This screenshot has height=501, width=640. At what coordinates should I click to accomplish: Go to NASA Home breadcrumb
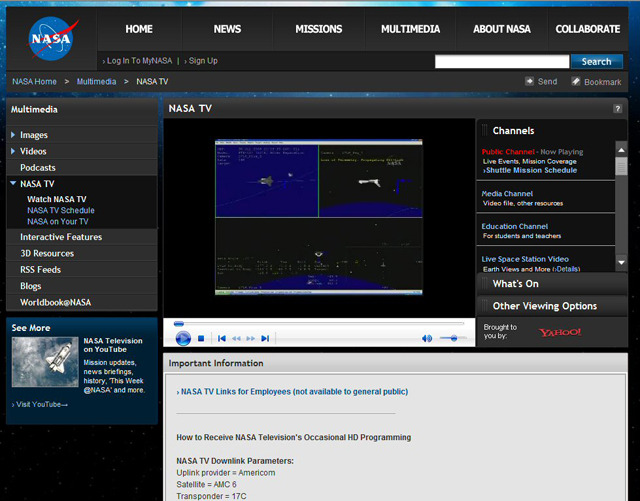[x=34, y=82]
